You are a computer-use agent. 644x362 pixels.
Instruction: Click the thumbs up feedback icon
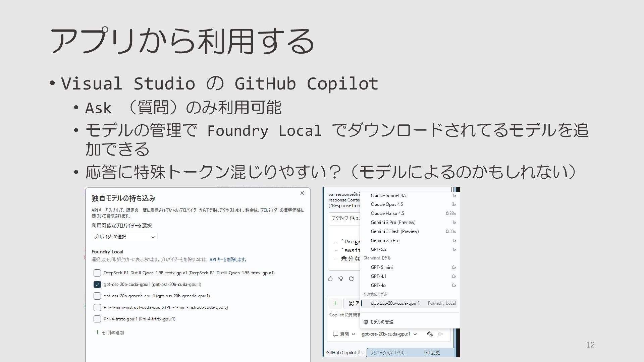[x=330, y=279]
